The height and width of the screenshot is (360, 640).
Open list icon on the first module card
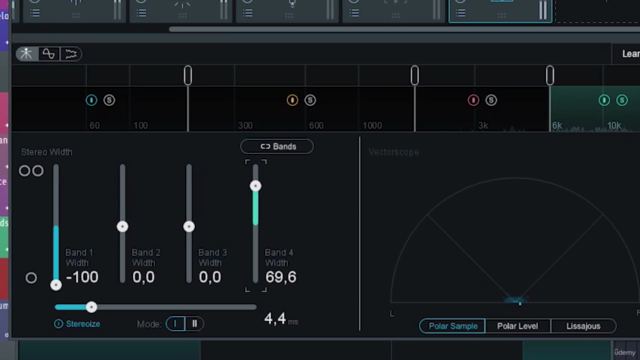[x=35, y=13]
